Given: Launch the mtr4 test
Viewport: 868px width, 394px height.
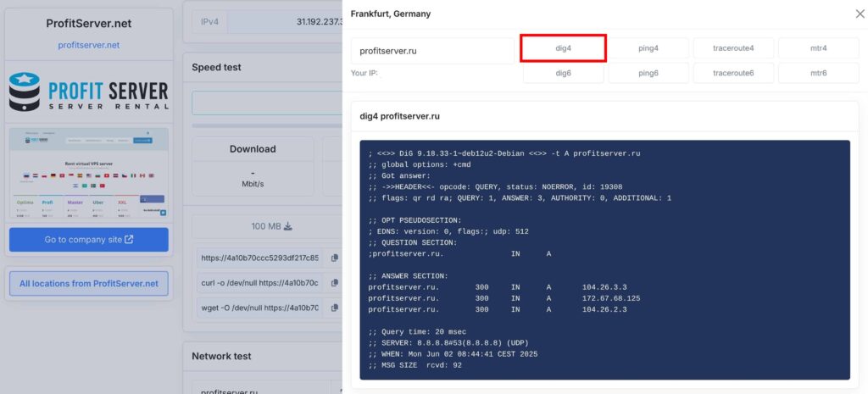Looking at the screenshot, I should [819, 48].
